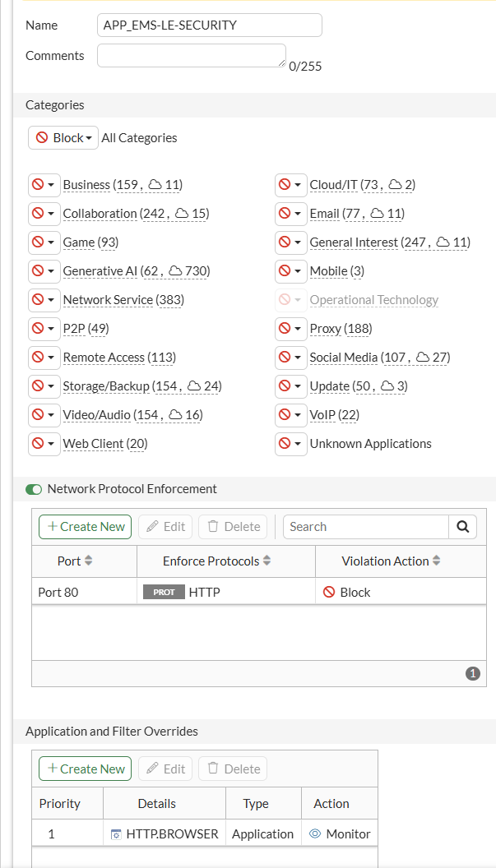This screenshot has width=496, height=868.
Task: Create New application override entry
Action: click(86, 769)
